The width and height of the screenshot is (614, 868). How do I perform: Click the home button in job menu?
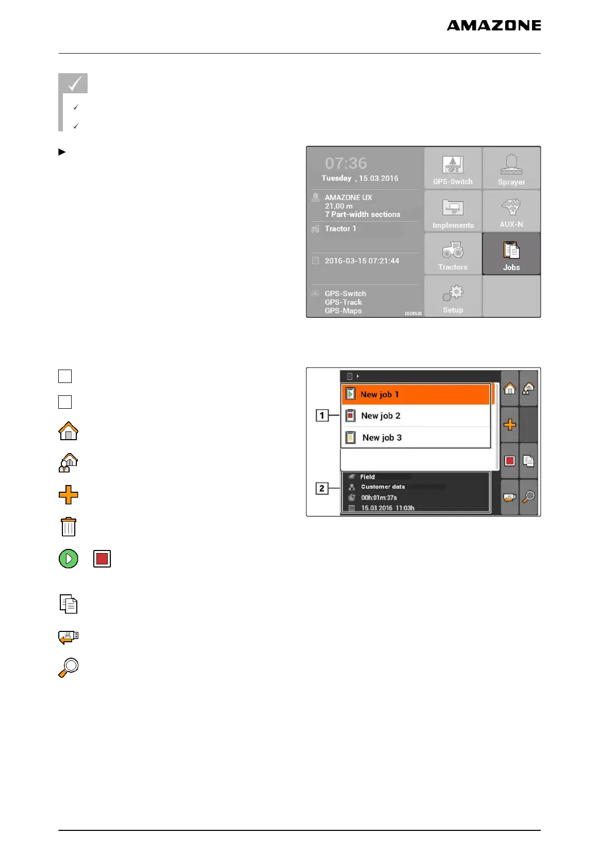510,388
